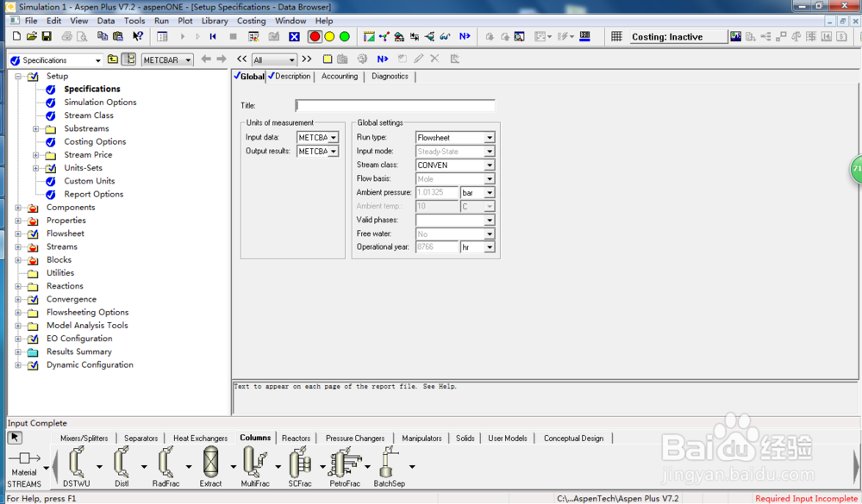Click the << previous form button
Image resolution: width=862 pixels, height=504 pixels.
coord(242,59)
